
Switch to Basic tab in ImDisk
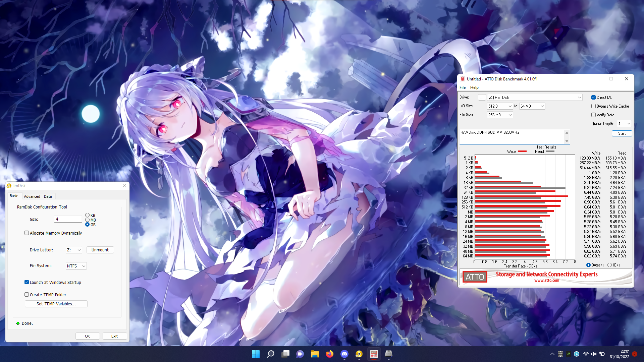tap(14, 196)
